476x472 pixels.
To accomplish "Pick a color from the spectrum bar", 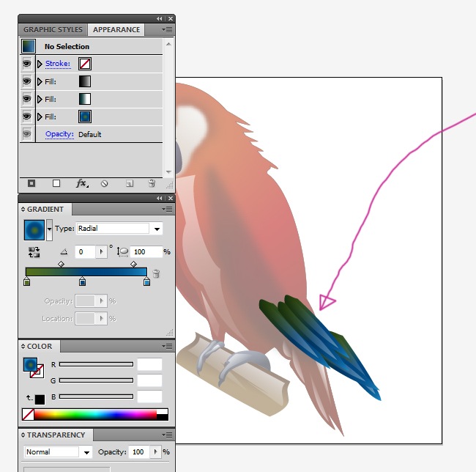I will [x=95, y=415].
